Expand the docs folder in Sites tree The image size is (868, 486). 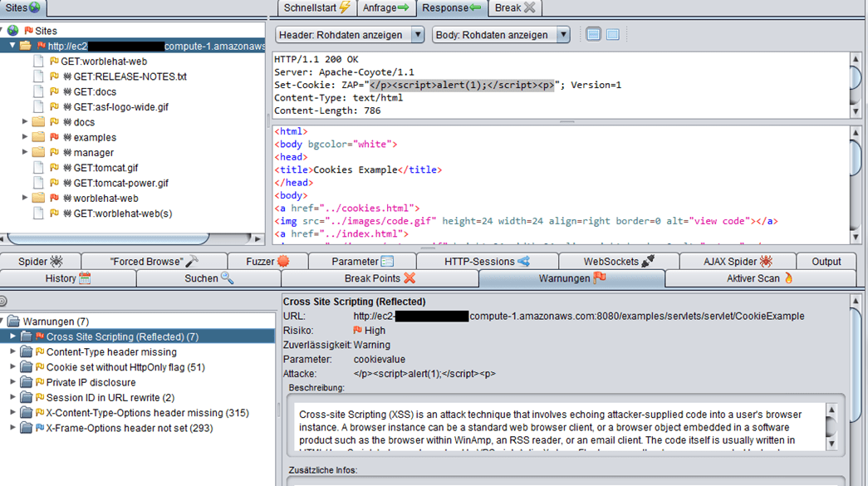[25, 122]
